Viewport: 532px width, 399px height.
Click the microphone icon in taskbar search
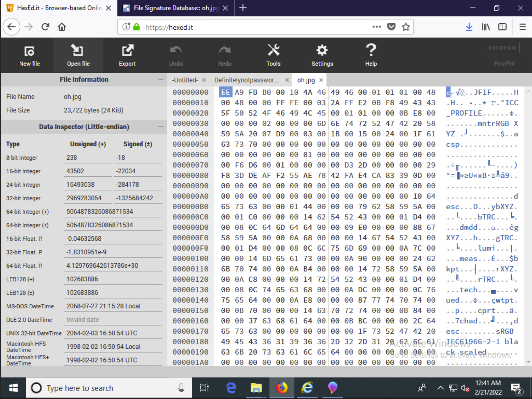coord(181,388)
